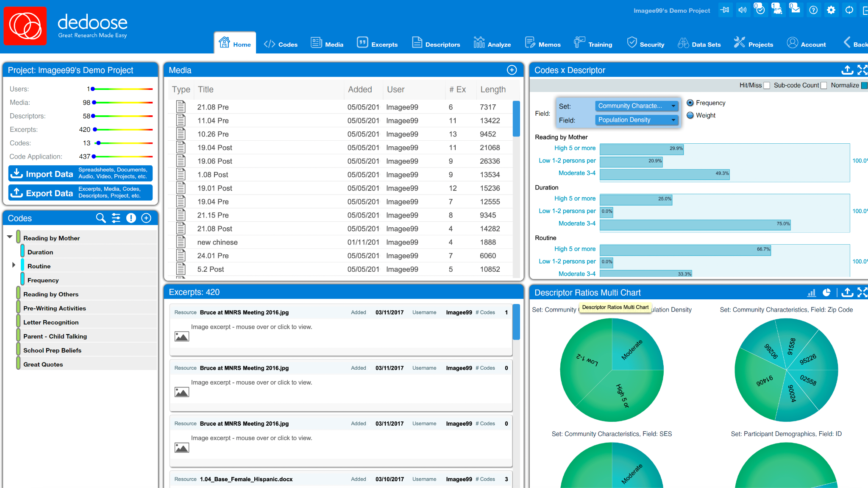Click the Users count slider
Viewport: 868px width, 488px height.
coord(122,89)
